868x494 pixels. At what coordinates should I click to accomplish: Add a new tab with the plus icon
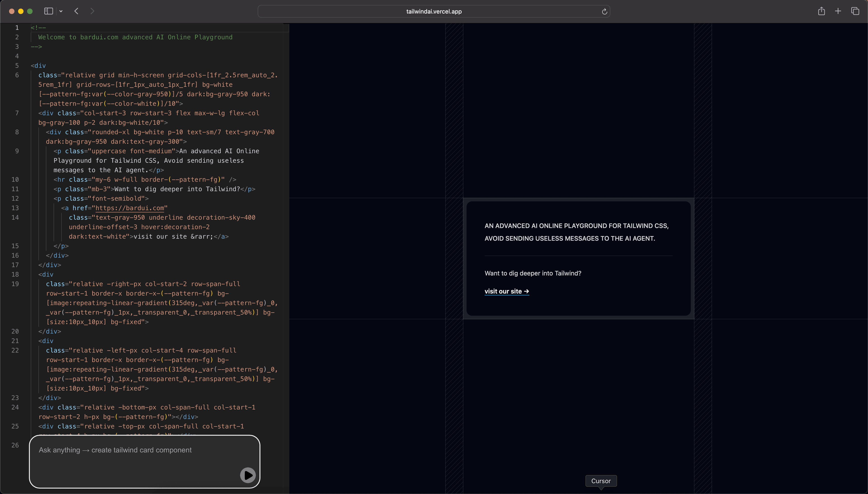point(838,11)
